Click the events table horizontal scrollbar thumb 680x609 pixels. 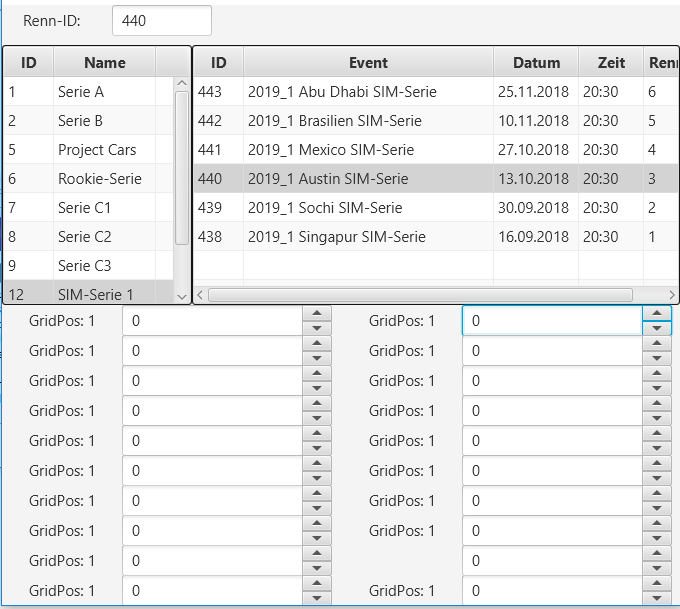(420, 295)
